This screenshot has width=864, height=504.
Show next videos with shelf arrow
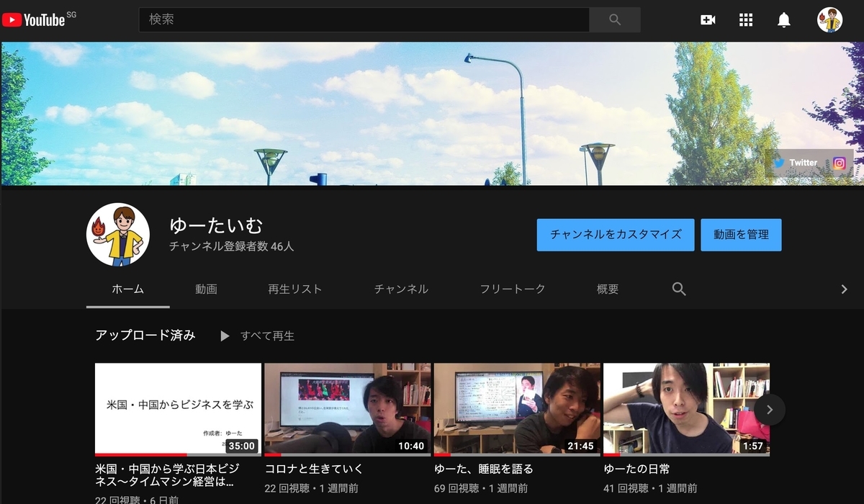[x=770, y=410]
